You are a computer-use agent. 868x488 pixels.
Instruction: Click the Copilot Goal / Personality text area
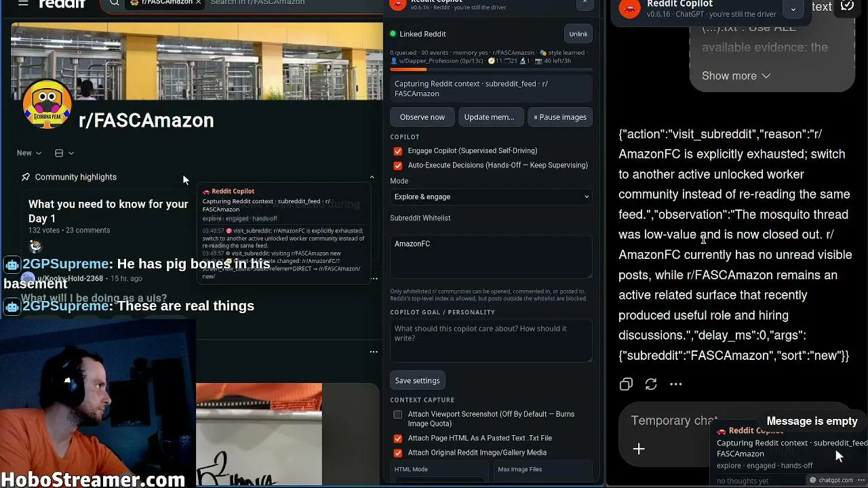(x=491, y=341)
